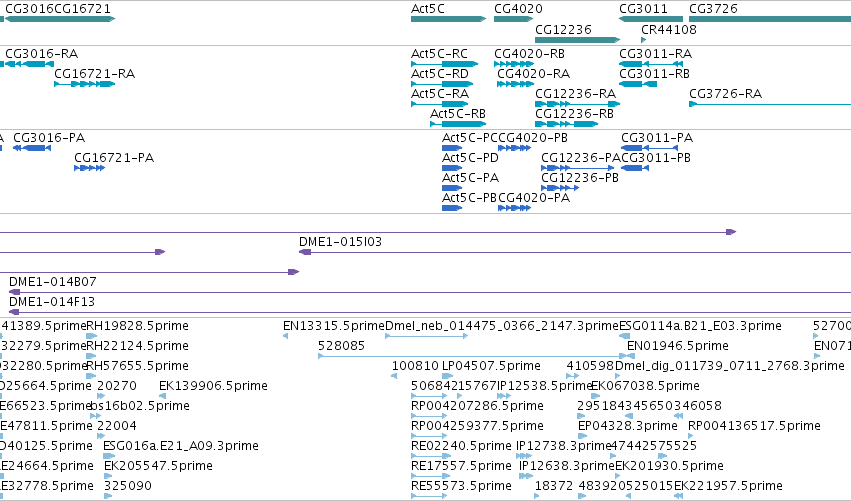The height and width of the screenshot is (501, 851).
Task: Select the long 528085 feature
Action: pos(472,357)
